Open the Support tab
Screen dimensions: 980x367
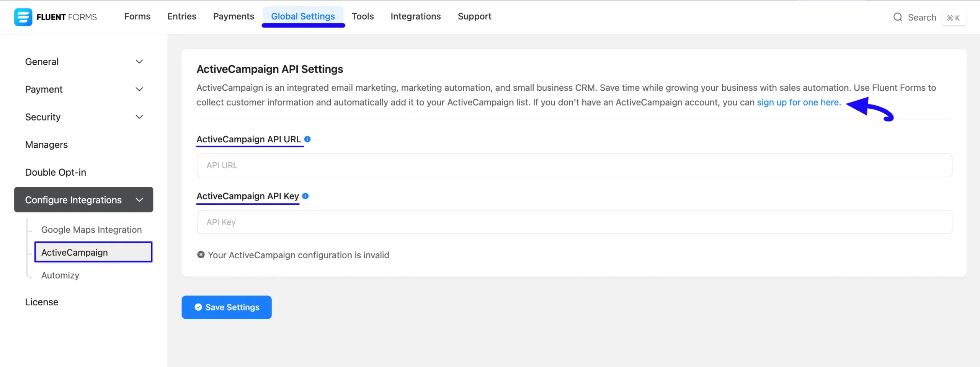(x=475, y=16)
